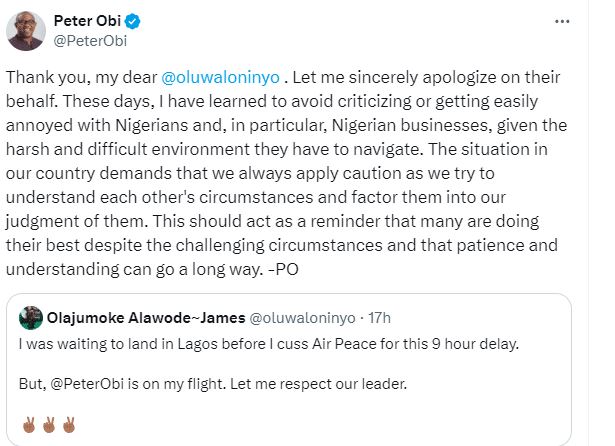Image resolution: width=615 pixels, height=446 pixels.
Task: Click Peter Obi's profile avatar photo
Action: tap(28, 30)
